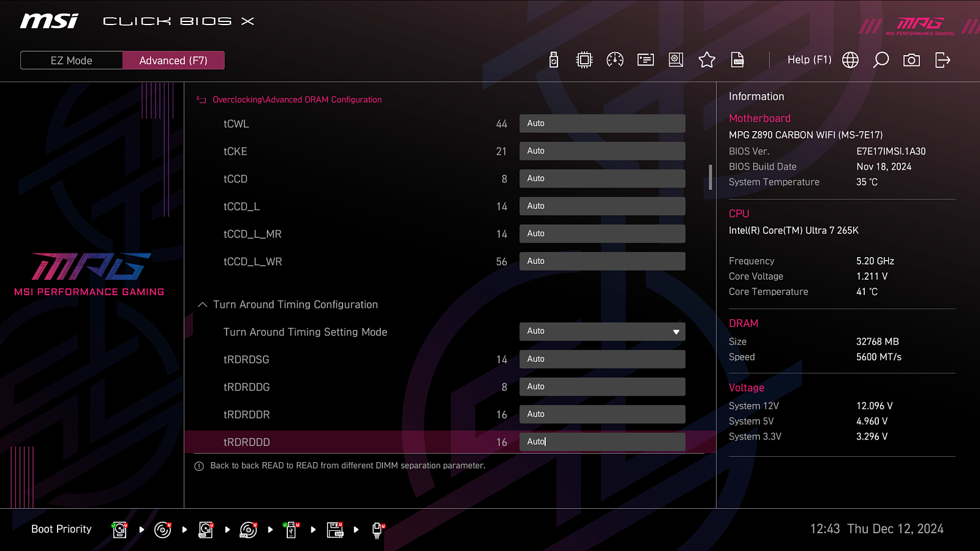Select the Advanced (F7) tab
The height and width of the screenshot is (551, 980).
click(173, 60)
